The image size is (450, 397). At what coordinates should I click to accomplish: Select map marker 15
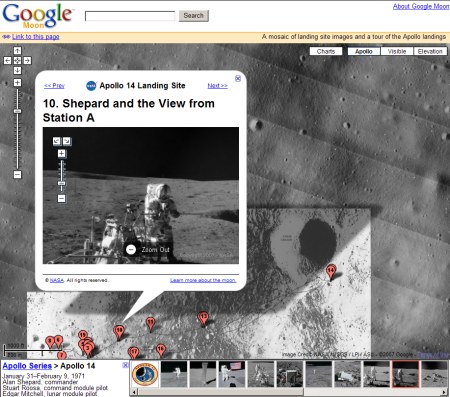pos(82,334)
